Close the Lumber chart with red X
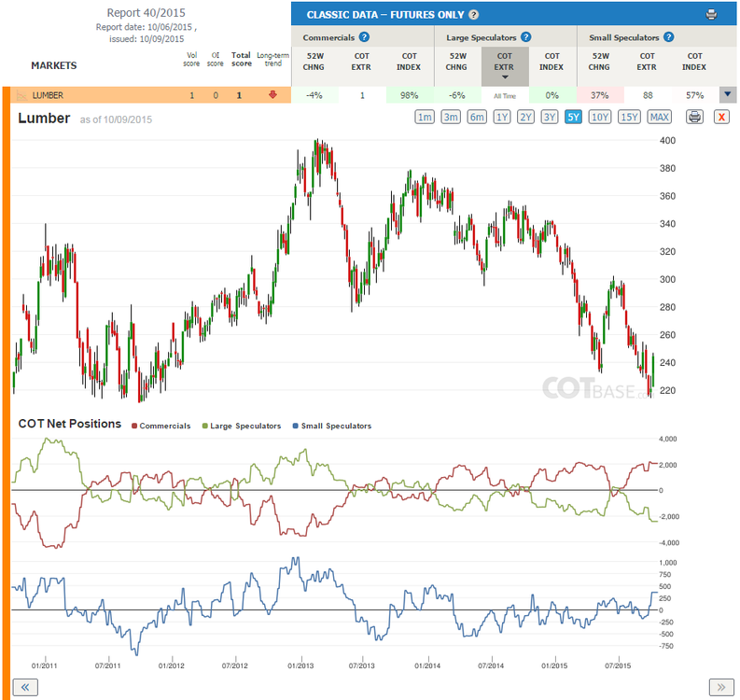The image size is (740, 700). point(721,117)
